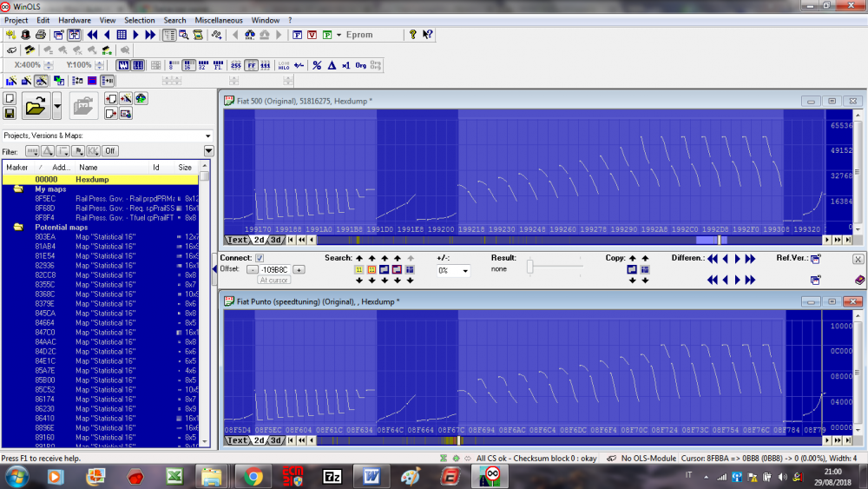Select the yellow Hexdump row

100,180
